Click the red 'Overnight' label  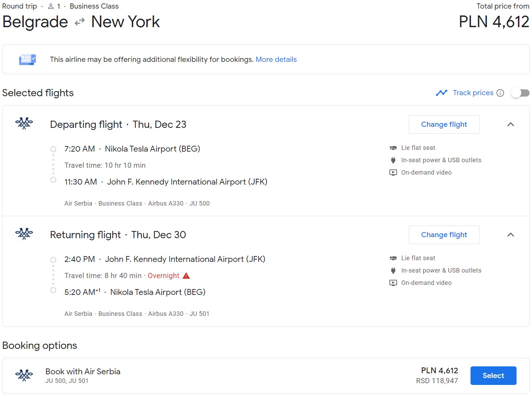coord(163,276)
